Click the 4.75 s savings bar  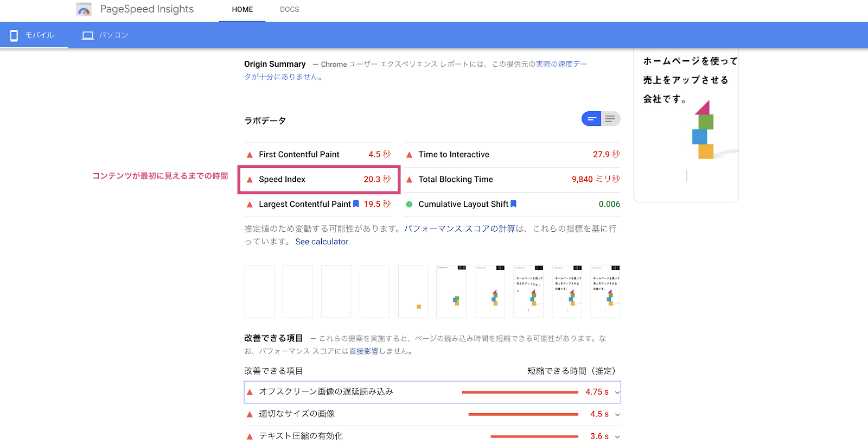[520, 392]
